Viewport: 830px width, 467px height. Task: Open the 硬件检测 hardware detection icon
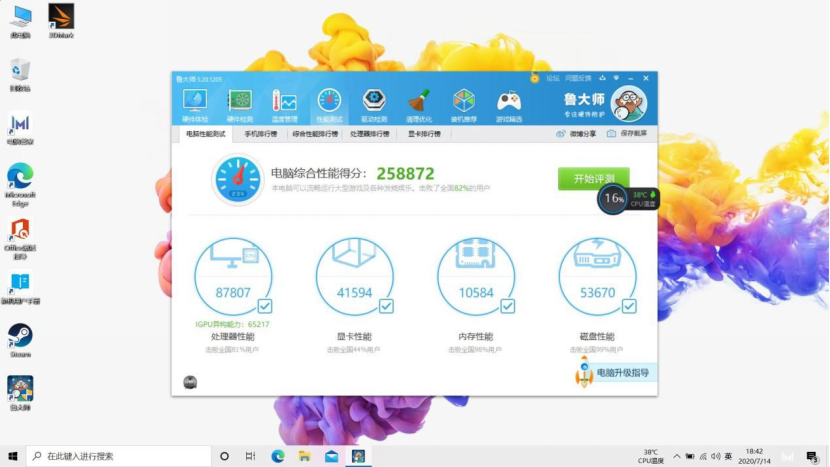click(x=239, y=102)
